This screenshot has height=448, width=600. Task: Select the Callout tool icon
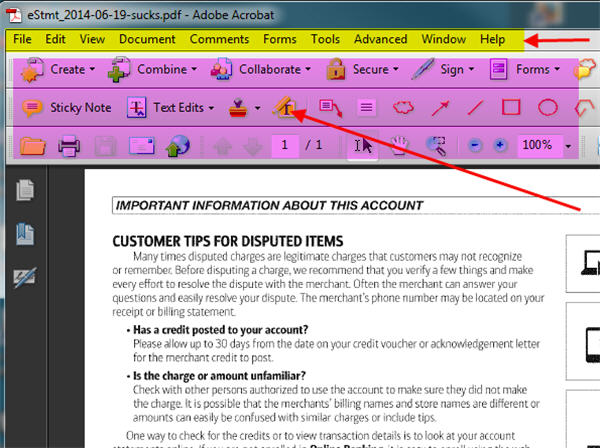[x=331, y=108]
